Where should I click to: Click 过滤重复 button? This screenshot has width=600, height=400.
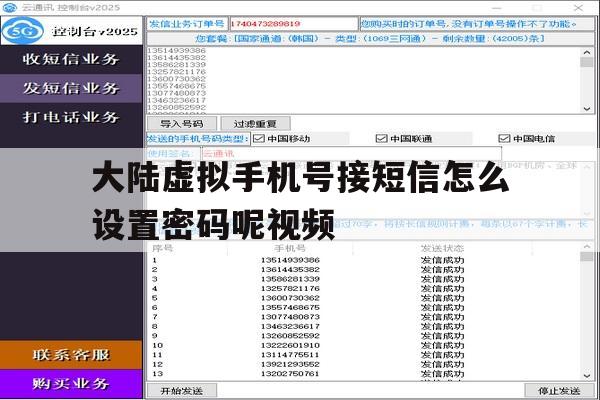[255, 124]
